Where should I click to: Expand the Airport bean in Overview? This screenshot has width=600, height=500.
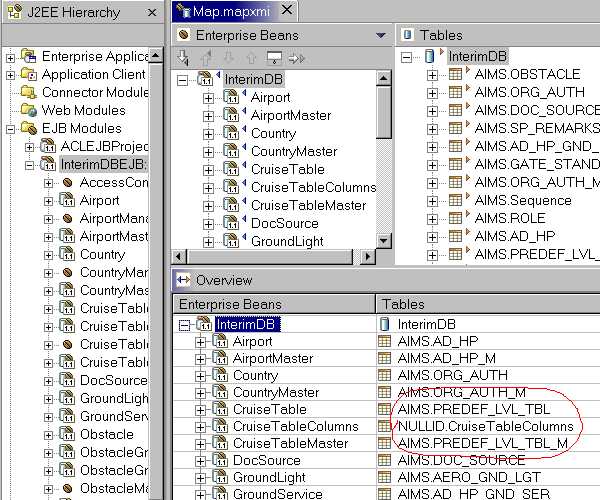click(201, 342)
